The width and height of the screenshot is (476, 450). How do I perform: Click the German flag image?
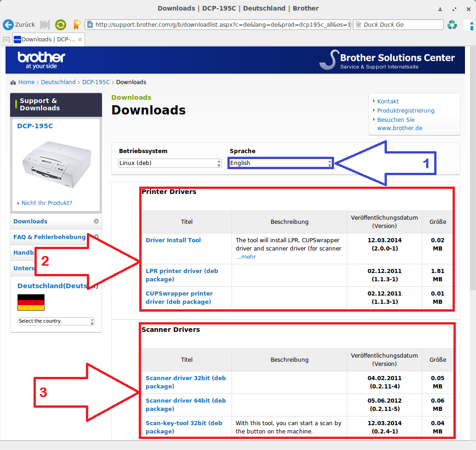click(x=31, y=302)
